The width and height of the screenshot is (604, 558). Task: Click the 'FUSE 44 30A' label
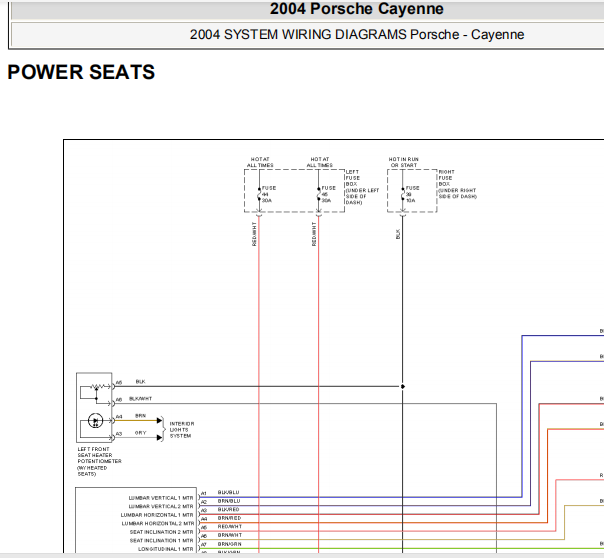[x=269, y=194]
